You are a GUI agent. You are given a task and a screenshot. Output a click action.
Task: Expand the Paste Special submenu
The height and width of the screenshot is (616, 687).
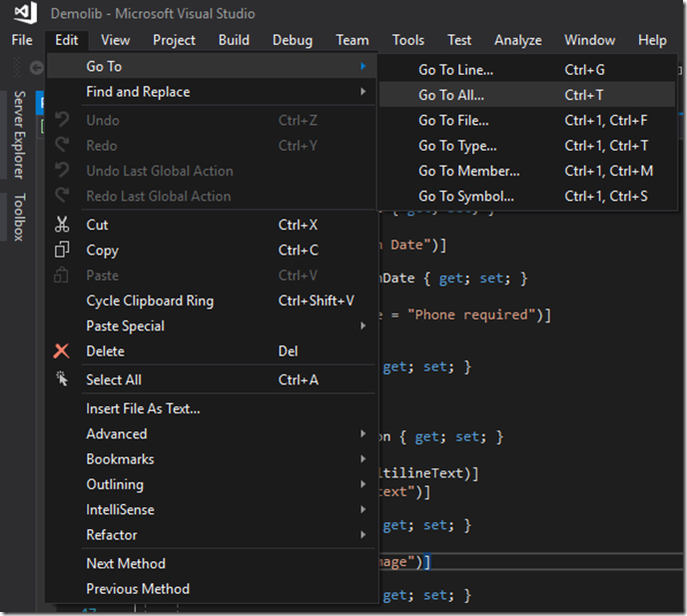coord(212,325)
